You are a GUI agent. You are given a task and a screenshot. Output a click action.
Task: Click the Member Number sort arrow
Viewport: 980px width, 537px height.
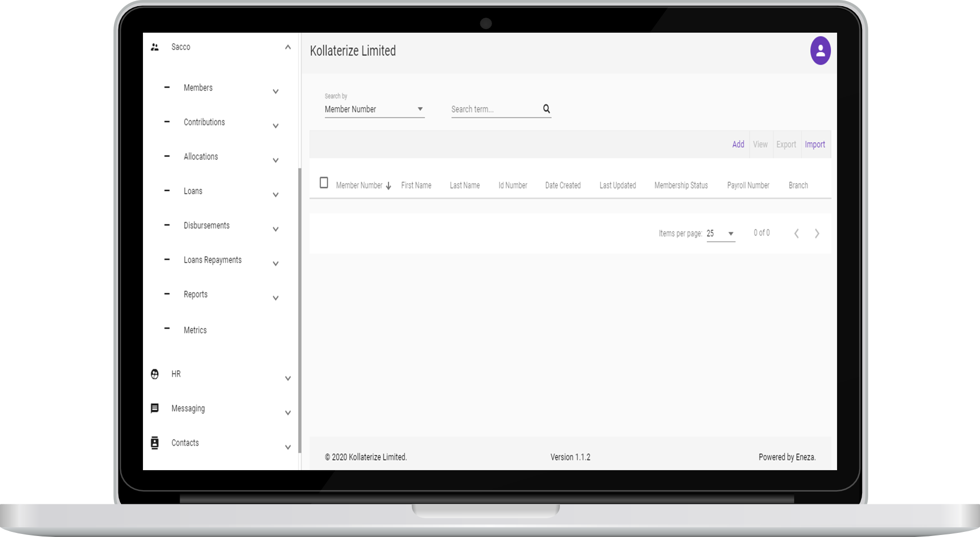pyautogui.click(x=388, y=186)
